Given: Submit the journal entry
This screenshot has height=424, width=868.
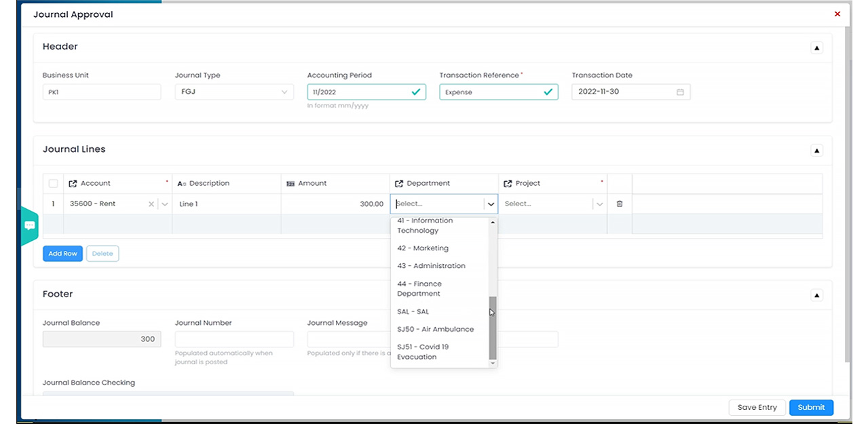Looking at the screenshot, I should (x=811, y=407).
